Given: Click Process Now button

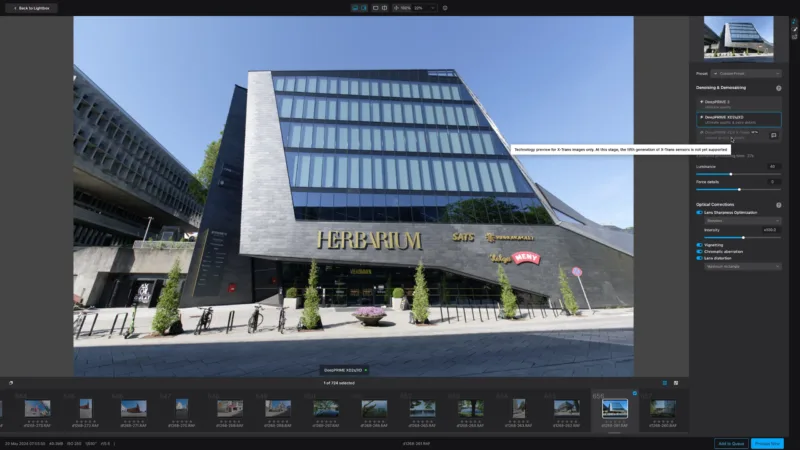Looking at the screenshot, I should [x=767, y=444].
